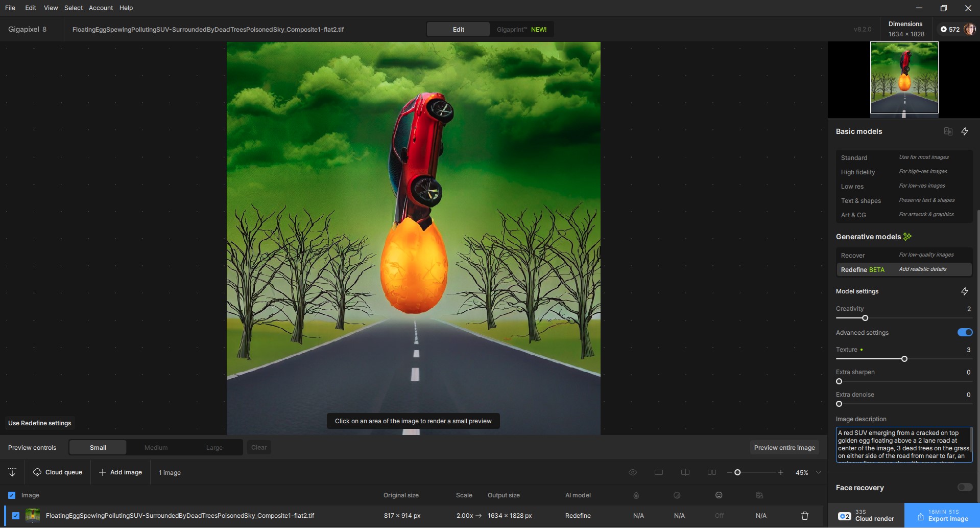Click the A/B model comparison icon

pos(948,131)
